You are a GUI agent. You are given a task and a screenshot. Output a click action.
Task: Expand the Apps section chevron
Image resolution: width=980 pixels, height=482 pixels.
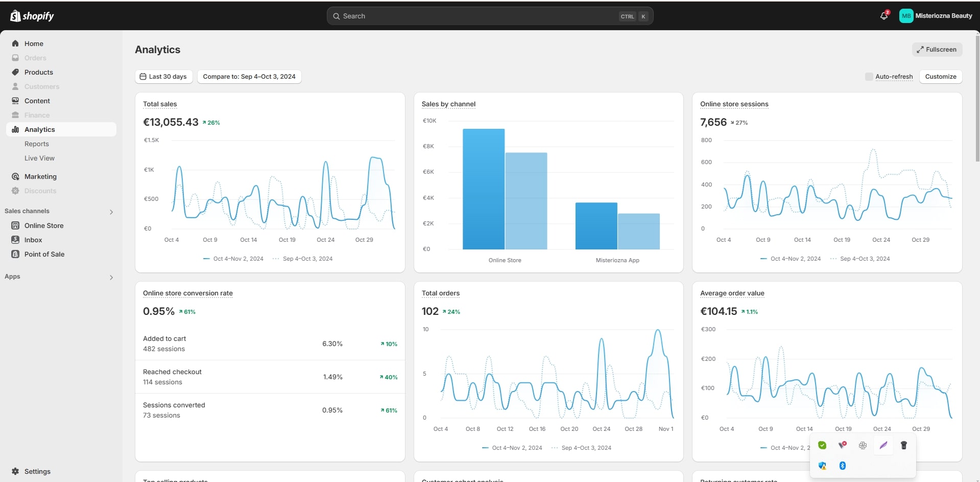[111, 277]
